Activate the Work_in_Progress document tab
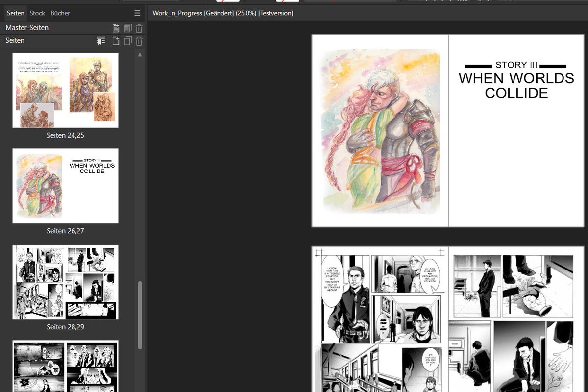Screen dimensions: 588x392 [x=223, y=13]
